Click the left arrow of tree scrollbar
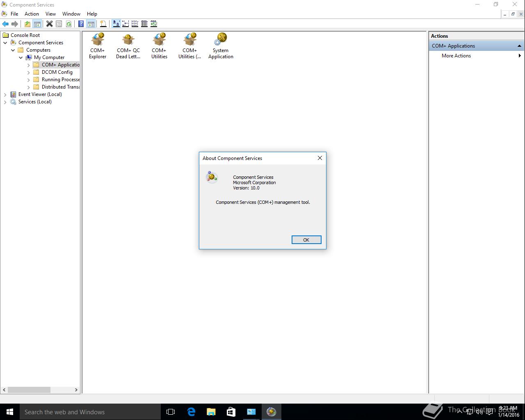This screenshot has width=525, height=420. (x=5, y=390)
